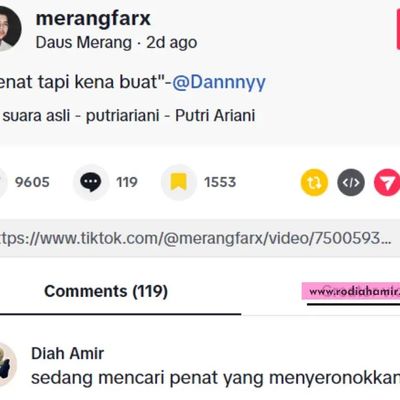Open the suara asli putriariani sound link
The width and height of the screenshot is (400, 400).
click(128, 116)
